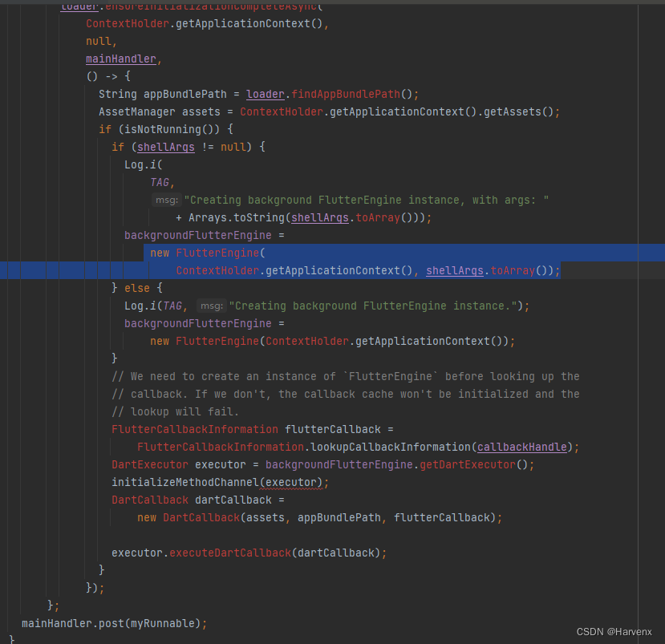The image size is (665, 644).
Task: Click the lambda arrow () -> { line
Action: click(x=108, y=76)
